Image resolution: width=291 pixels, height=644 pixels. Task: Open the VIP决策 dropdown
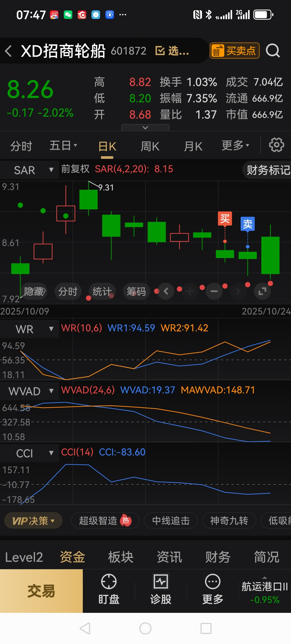[33, 521]
